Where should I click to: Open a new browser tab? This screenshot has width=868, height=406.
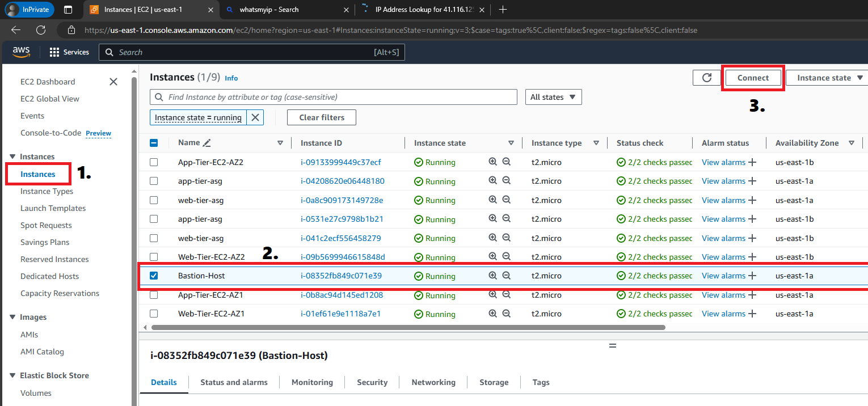(x=502, y=9)
